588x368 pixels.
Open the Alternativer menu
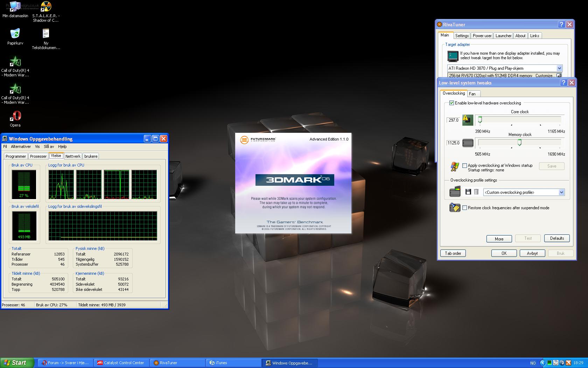21,146
